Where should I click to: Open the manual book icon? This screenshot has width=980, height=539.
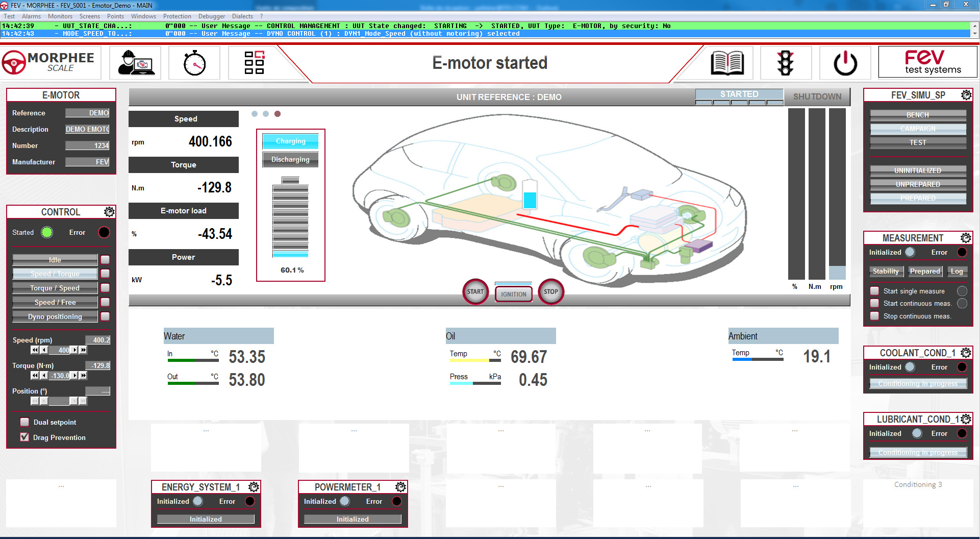[x=727, y=63]
